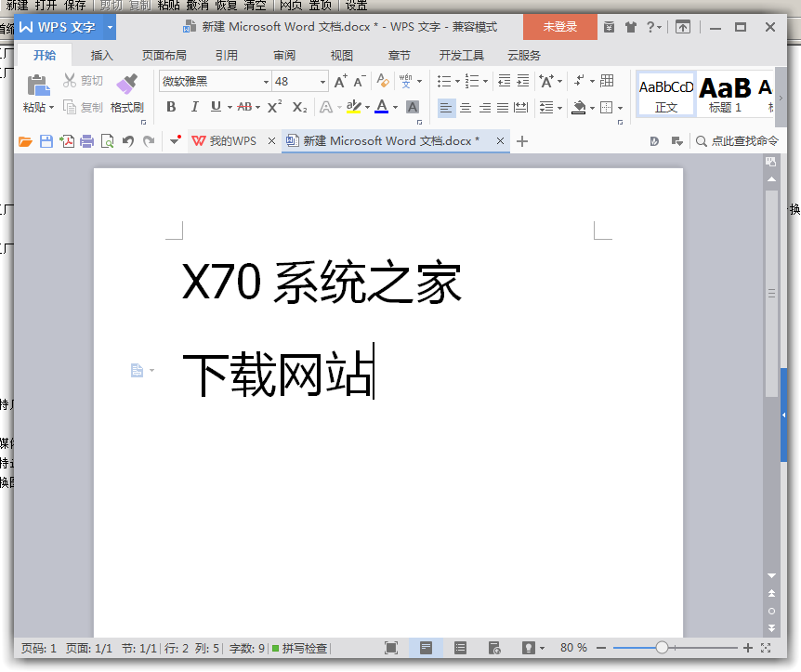The image size is (801, 672).
Task: Toggle bold formatting
Action: click(x=171, y=107)
